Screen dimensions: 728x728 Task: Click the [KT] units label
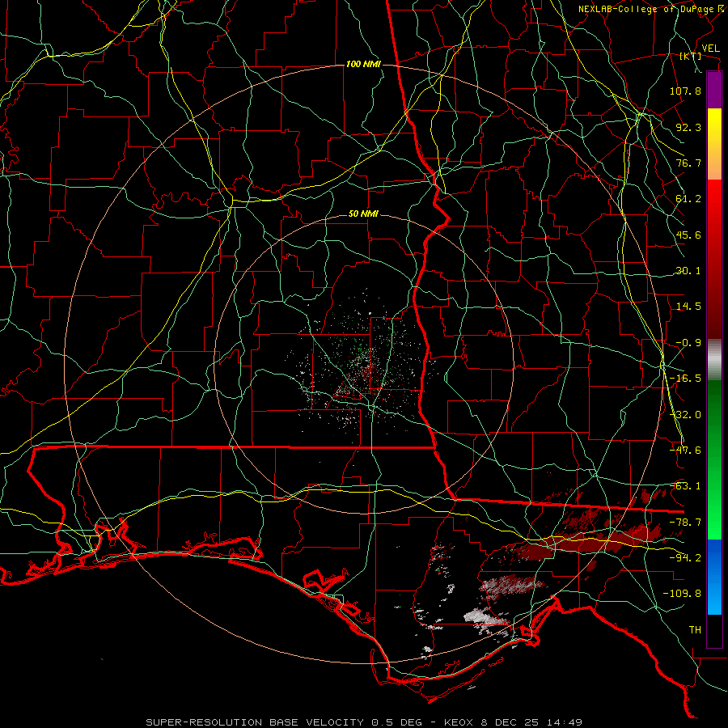coord(691,56)
